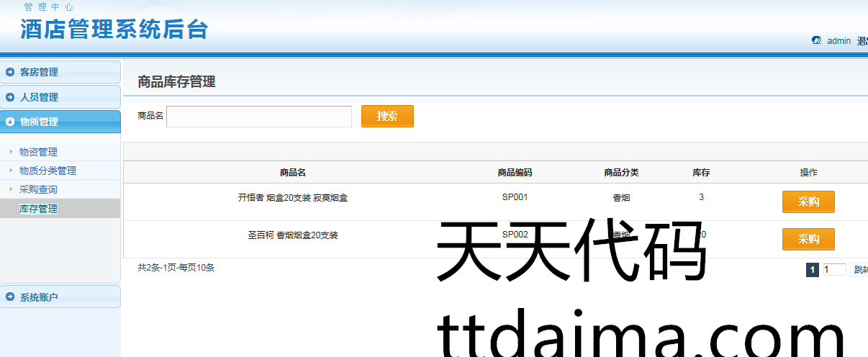This screenshot has width=868, height=357.
Task: Click the page number jump input box
Action: (x=834, y=270)
